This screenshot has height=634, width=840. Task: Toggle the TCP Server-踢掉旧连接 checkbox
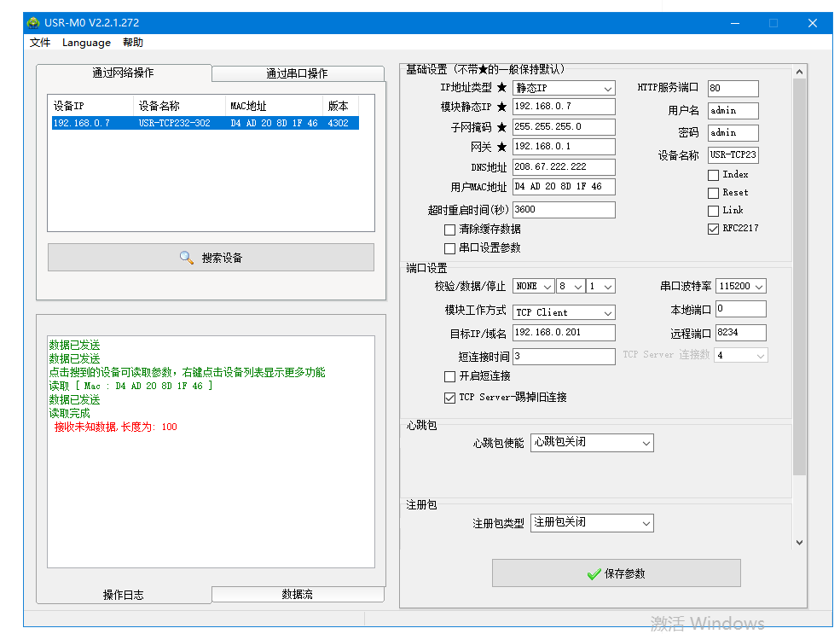[449, 398]
